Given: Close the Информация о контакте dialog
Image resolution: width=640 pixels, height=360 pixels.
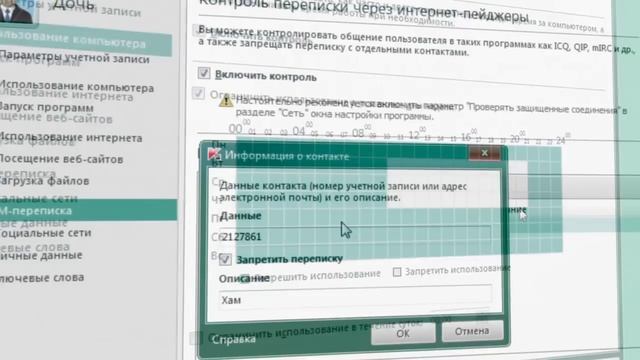Looking at the screenshot, I should coord(484,153).
